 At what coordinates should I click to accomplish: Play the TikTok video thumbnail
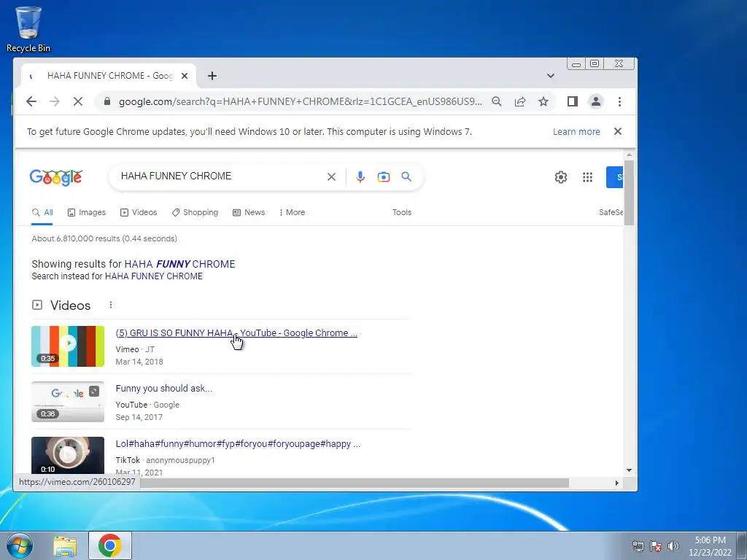coord(68,455)
